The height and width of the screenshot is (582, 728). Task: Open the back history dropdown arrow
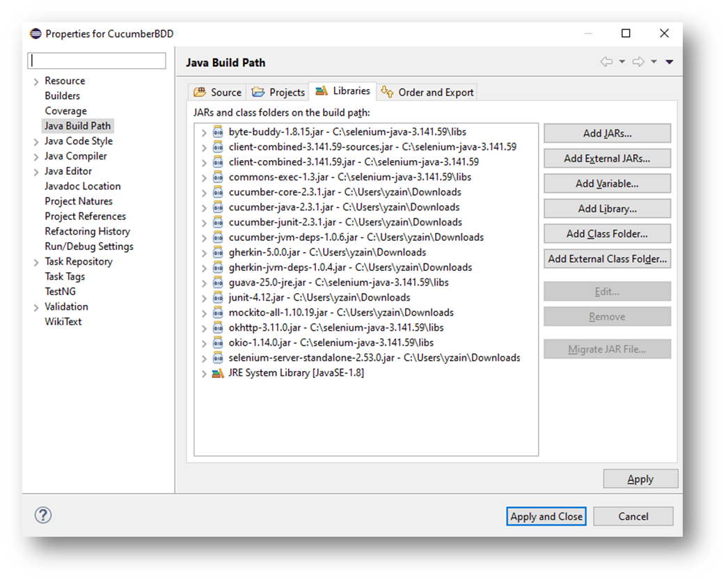tap(622, 61)
